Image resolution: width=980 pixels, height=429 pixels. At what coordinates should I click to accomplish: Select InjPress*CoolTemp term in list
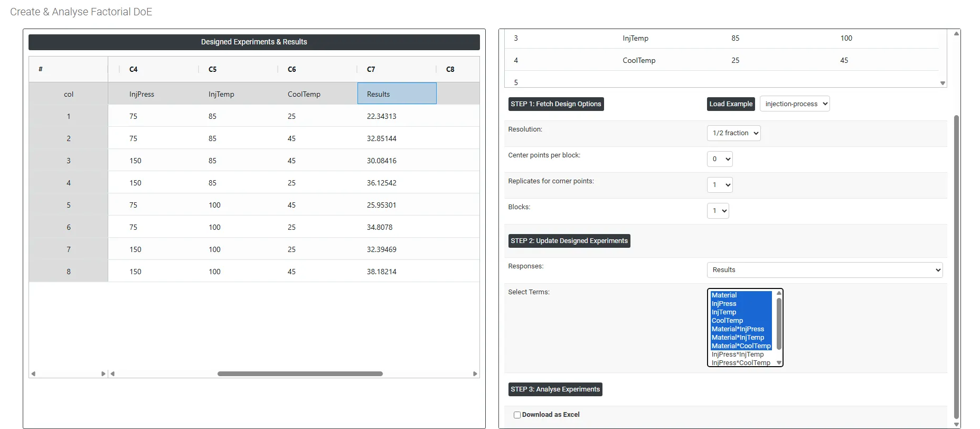coord(741,362)
